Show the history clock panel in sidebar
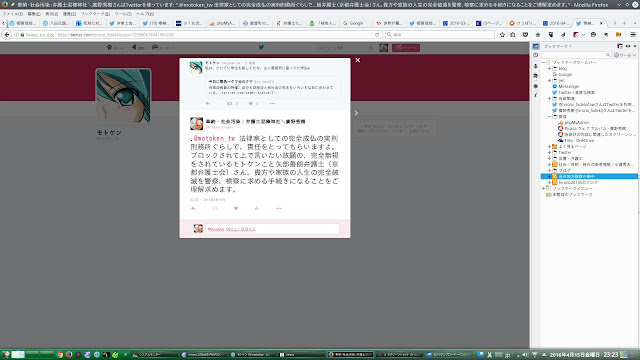The image size is (640, 360). click(x=536, y=55)
